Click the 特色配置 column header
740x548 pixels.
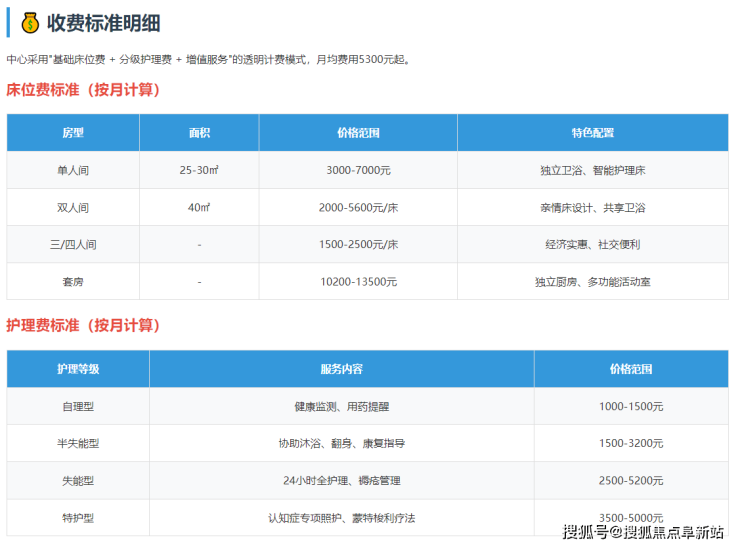coord(592,133)
